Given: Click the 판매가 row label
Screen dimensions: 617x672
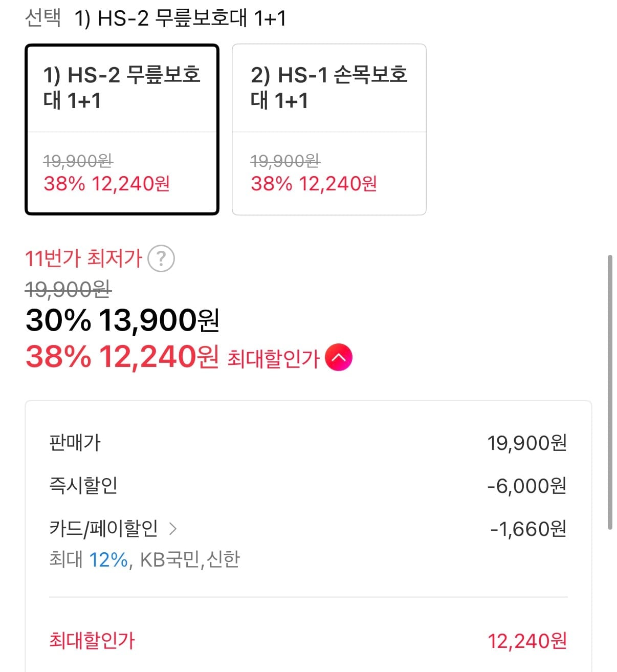Looking at the screenshot, I should [75, 443].
